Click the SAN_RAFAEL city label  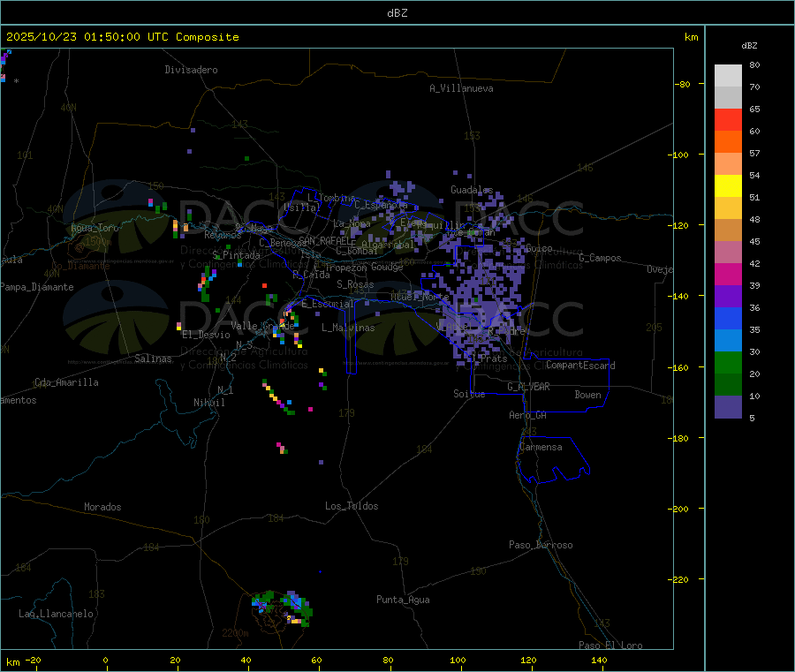pyautogui.click(x=323, y=240)
